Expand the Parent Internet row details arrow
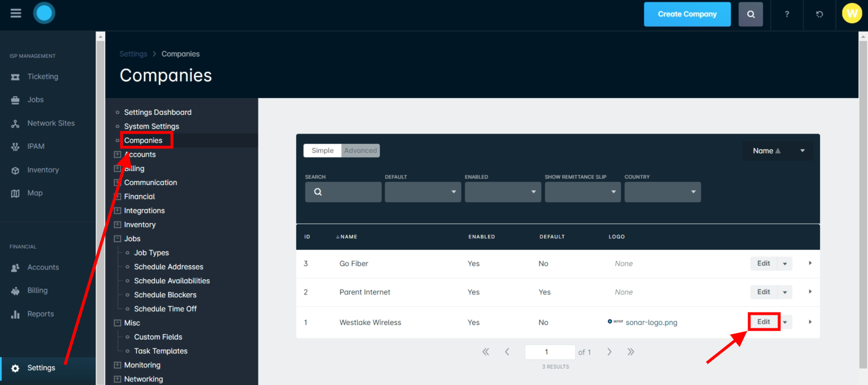 [x=810, y=292]
